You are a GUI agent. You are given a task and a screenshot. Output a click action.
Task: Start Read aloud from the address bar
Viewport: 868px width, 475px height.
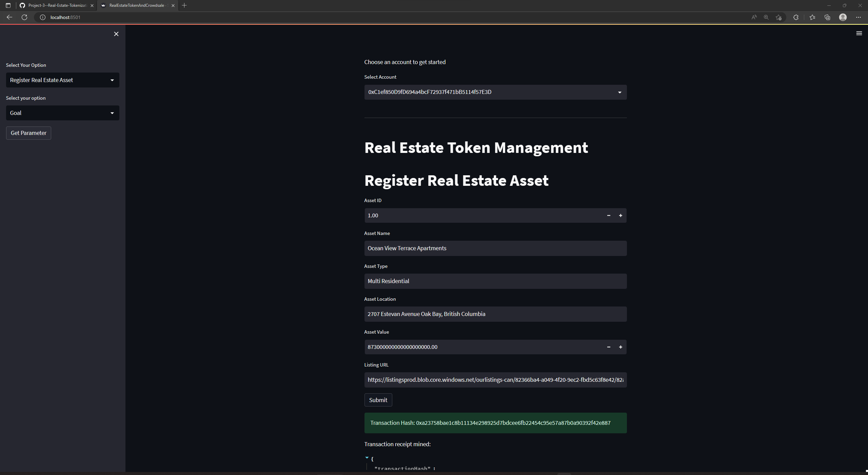pos(754,17)
